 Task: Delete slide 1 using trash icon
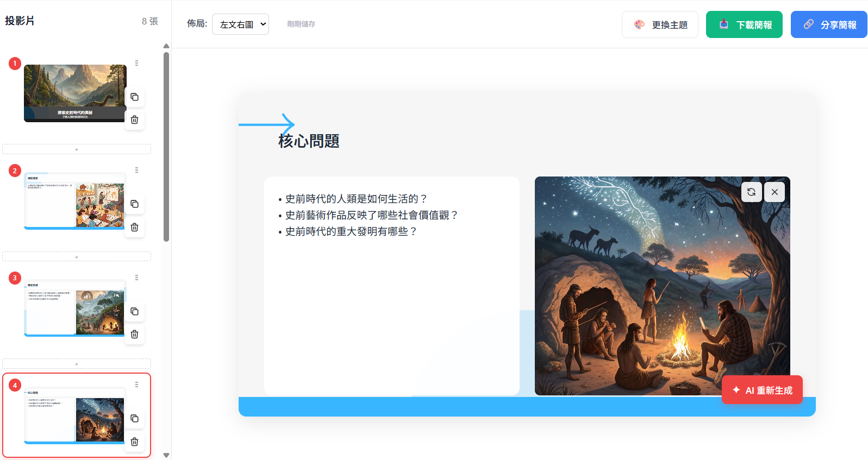134,120
